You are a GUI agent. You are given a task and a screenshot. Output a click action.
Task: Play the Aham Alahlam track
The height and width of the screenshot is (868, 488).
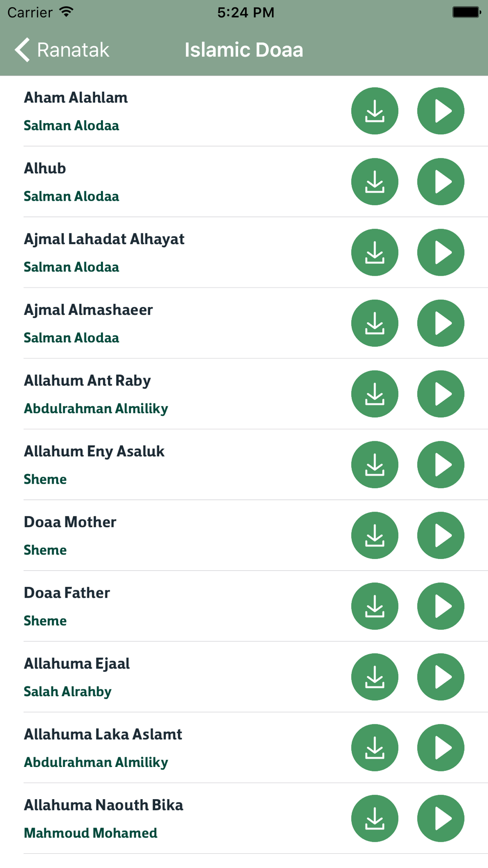pyautogui.click(x=441, y=111)
